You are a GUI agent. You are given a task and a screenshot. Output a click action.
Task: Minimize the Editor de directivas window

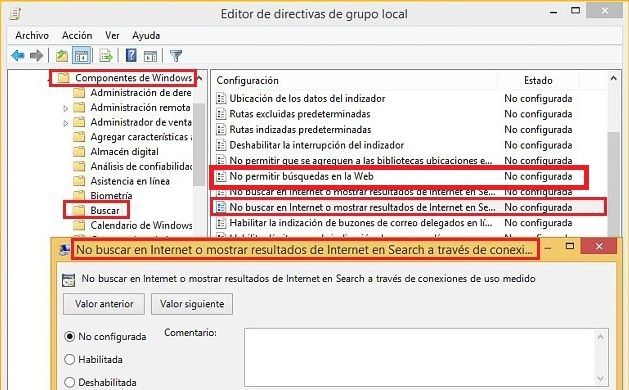pos(554,12)
